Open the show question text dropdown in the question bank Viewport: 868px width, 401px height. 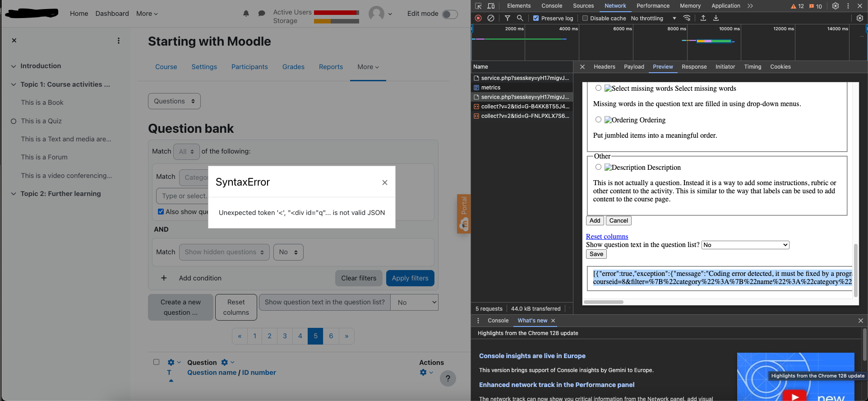[414, 303]
